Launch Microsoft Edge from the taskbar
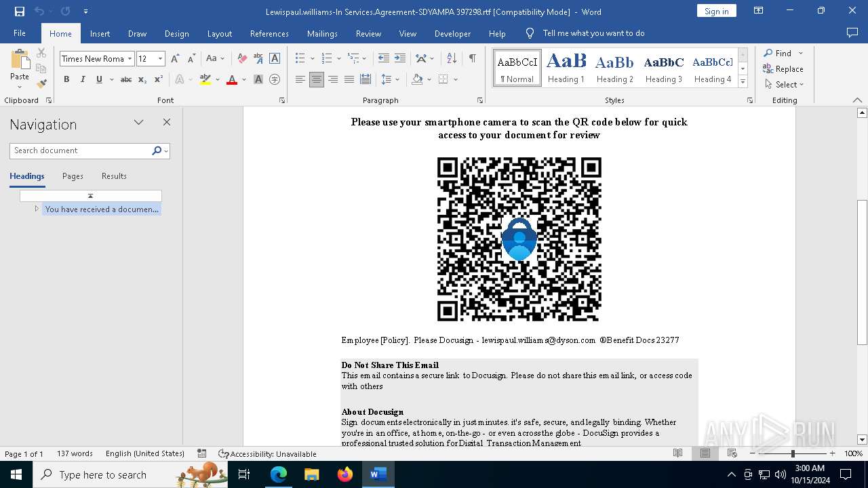The image size is (868, 488). coord(279,474)
